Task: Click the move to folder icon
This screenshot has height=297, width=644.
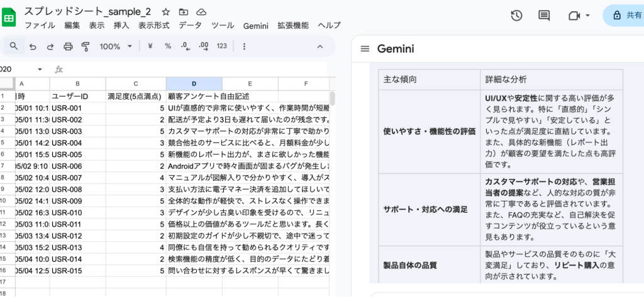Action: click(x=184, y=11)
